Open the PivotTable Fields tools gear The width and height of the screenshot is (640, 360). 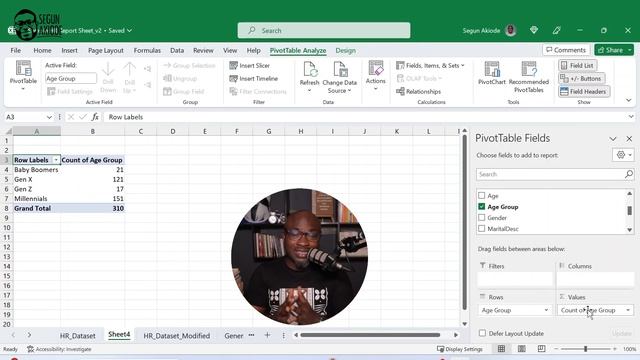[x=623, y=155]
